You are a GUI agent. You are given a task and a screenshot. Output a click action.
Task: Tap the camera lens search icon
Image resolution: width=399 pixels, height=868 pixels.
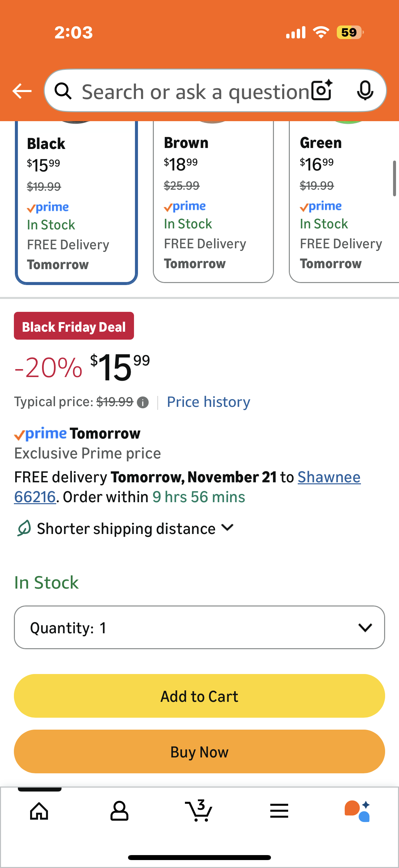point(322,90)
